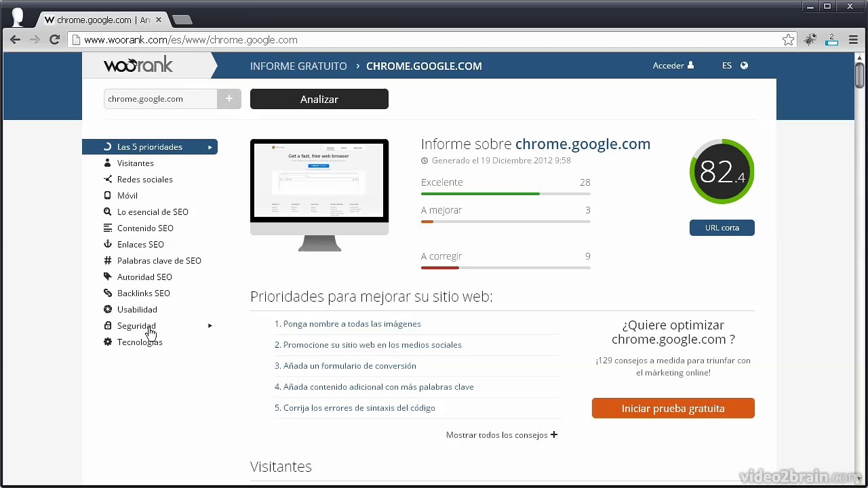Click the extension icon with badge 2
Screen dimensions: 868x488
[831, 40]
